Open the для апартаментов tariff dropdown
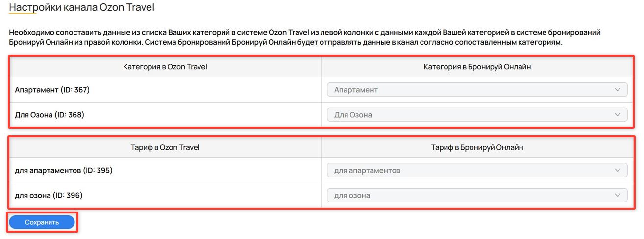Viewport: 644px width, 239px height. coord(471,170)
